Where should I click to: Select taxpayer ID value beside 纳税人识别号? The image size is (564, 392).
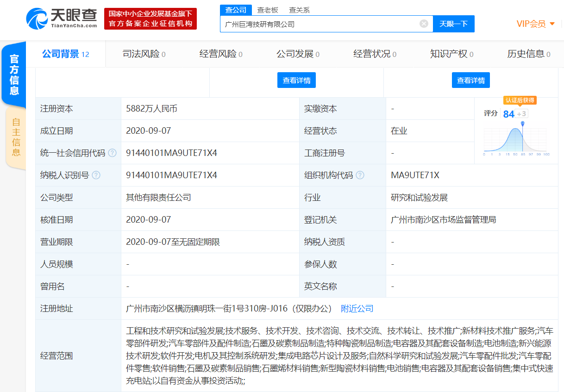[171, 175]
